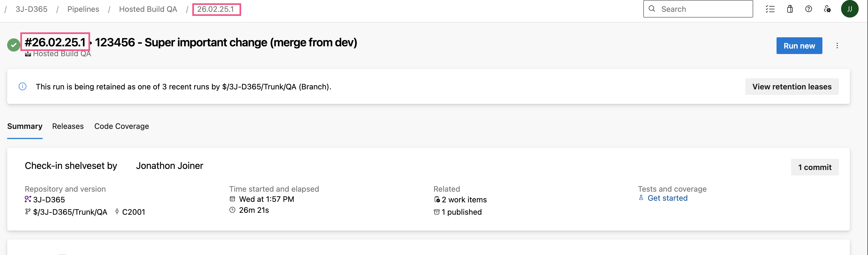Open the work items checklist icon
Viewport: 868px width, 255px height.
770,9
